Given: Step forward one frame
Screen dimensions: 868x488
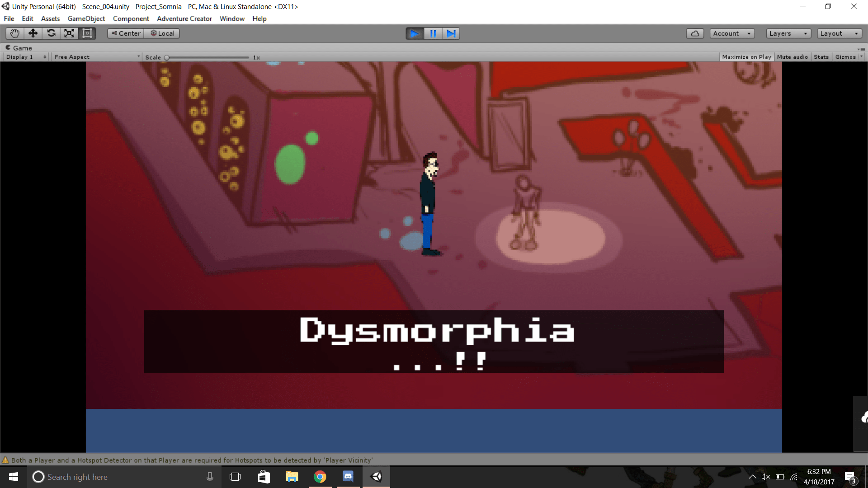Looking at the screenshot, I should (451, 33).
